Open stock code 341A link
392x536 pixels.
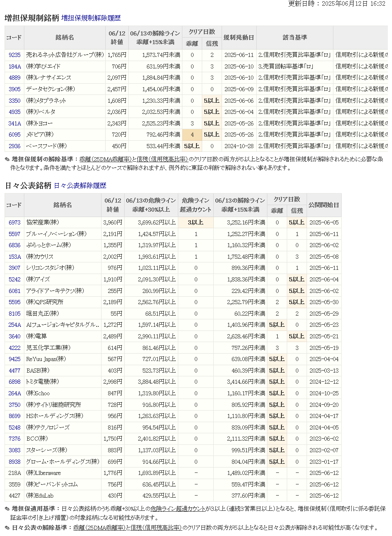pos(14,123)
